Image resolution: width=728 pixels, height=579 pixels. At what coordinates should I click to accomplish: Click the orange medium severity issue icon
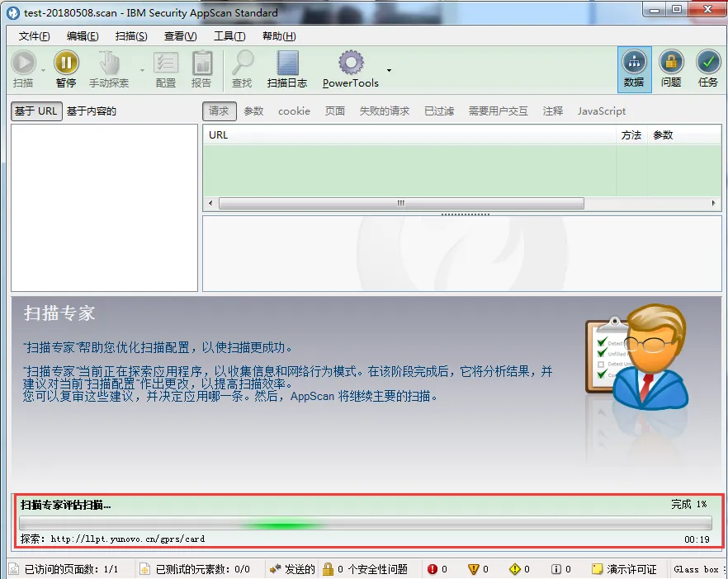pyautogui.click(x=474, y=569)
